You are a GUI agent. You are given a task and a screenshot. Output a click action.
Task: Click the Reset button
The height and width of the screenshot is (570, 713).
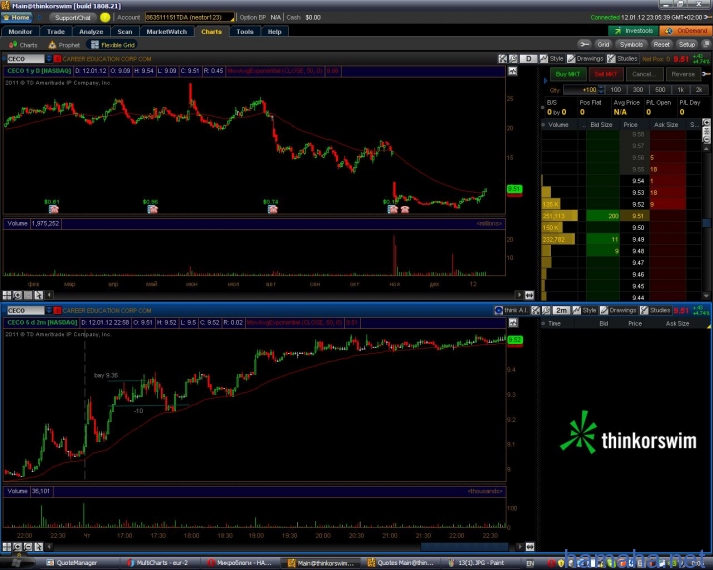[x=662, y=44]
